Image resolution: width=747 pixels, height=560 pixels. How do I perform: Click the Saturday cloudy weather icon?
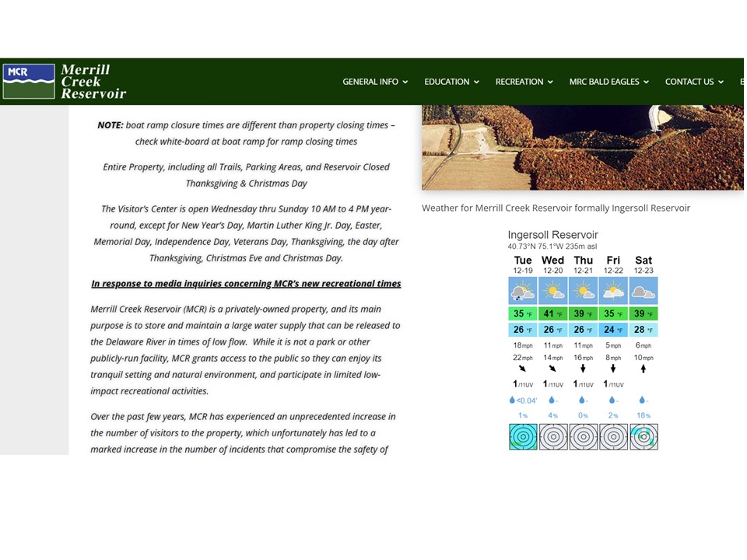click(x=644, y=291)
